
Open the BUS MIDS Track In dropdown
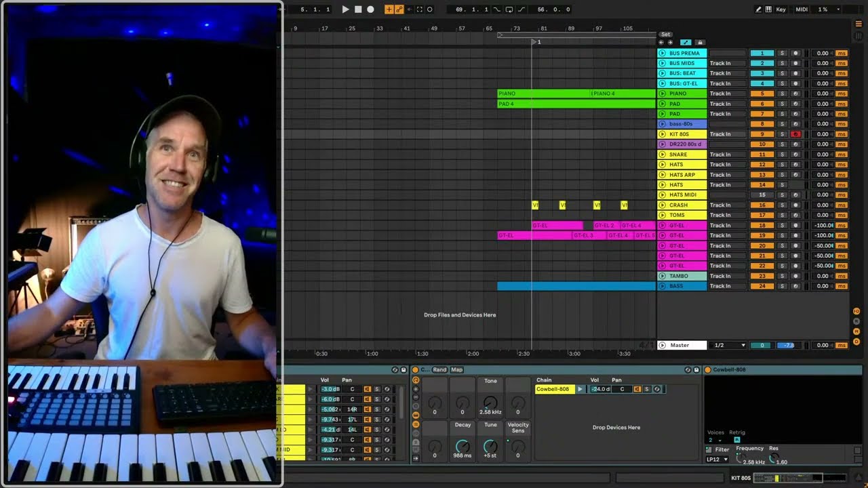pos(726,63)
